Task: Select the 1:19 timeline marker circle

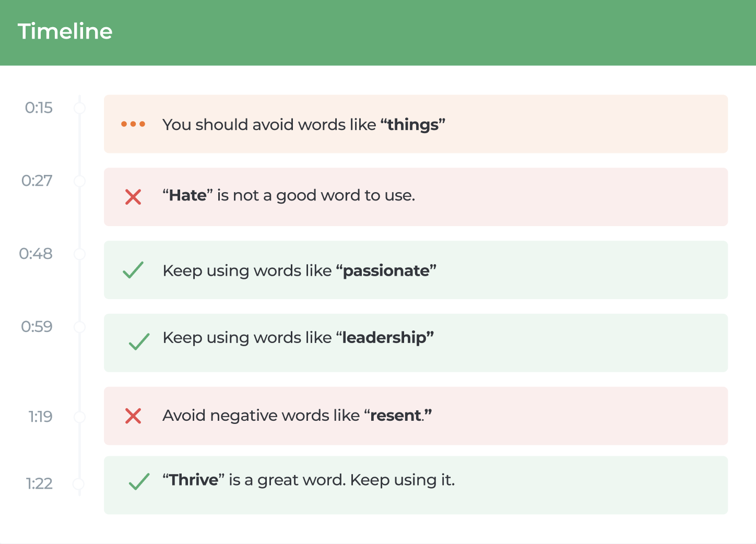Action: point(79,417)
